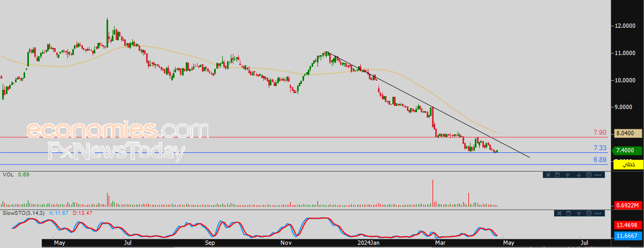Click the 11.0000 price axis label
The height and width of the screenshot is (248, 644).
coord(626,53)
